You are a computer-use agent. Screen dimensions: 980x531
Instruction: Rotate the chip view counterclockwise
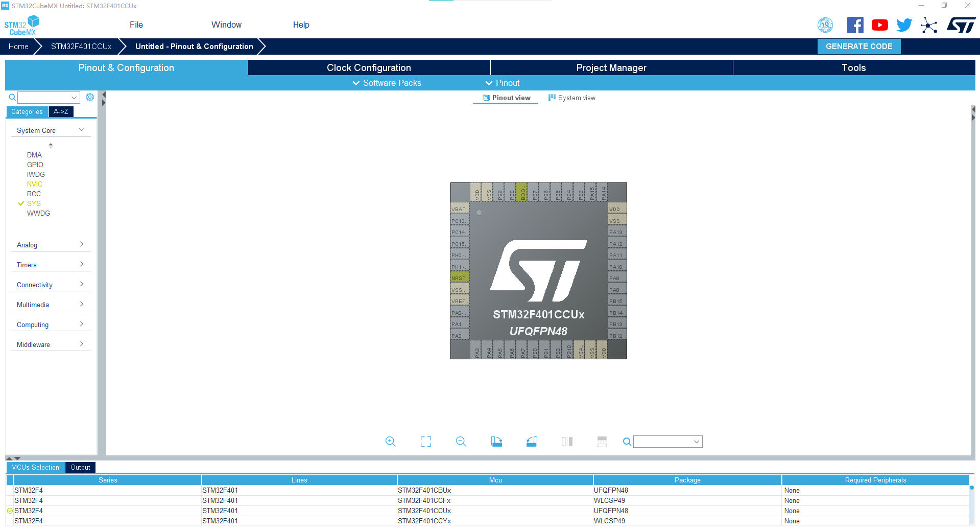pos(531,441)
